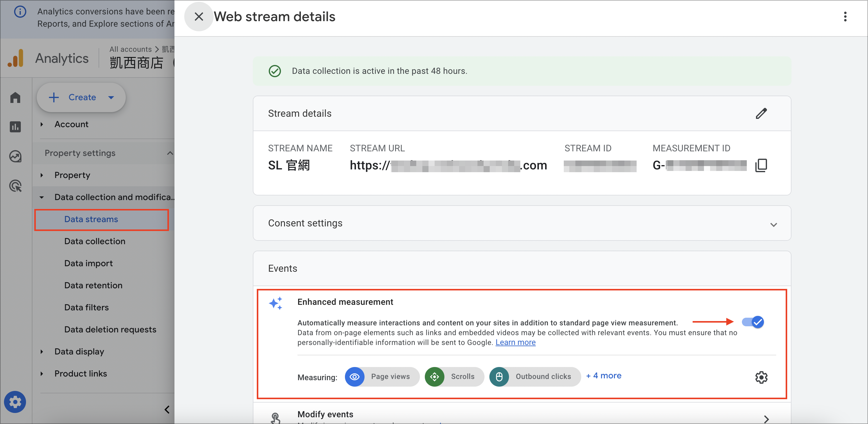Expand the Account tree item
The height and width of the screenshot is (424, 868).
(71, 124)
